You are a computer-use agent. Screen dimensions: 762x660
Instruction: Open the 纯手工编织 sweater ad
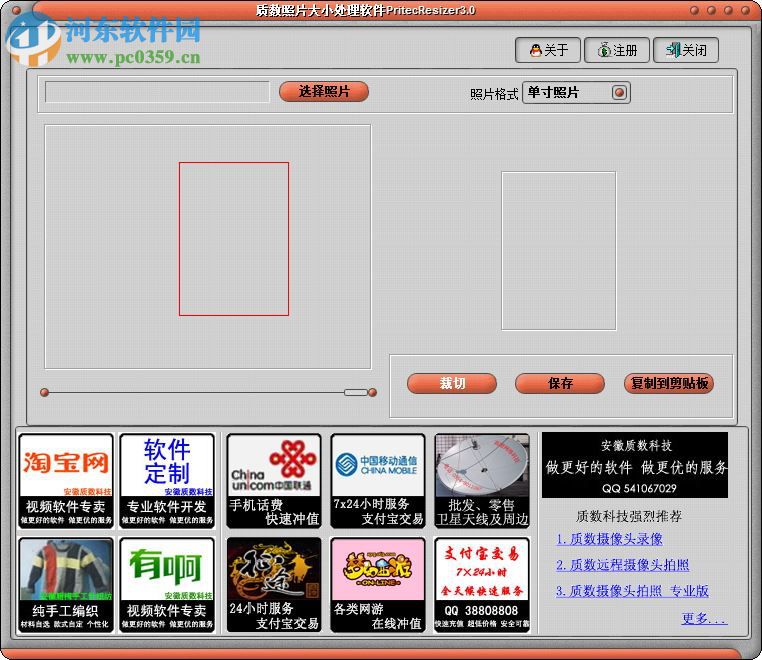(66, 585)
